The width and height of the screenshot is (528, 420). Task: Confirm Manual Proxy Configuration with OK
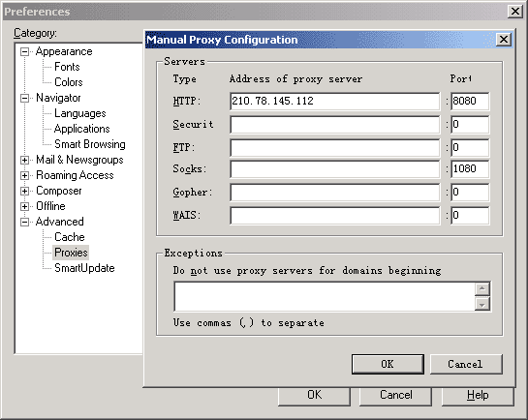coord(388,364)
